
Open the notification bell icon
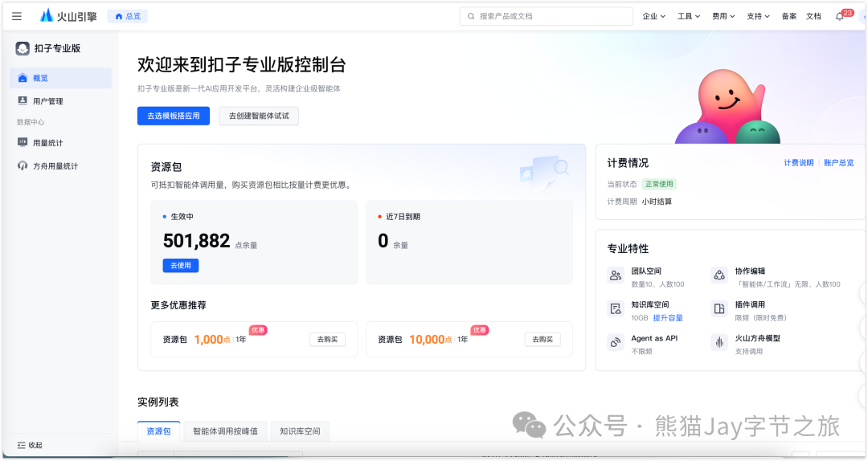pos(840,16)
